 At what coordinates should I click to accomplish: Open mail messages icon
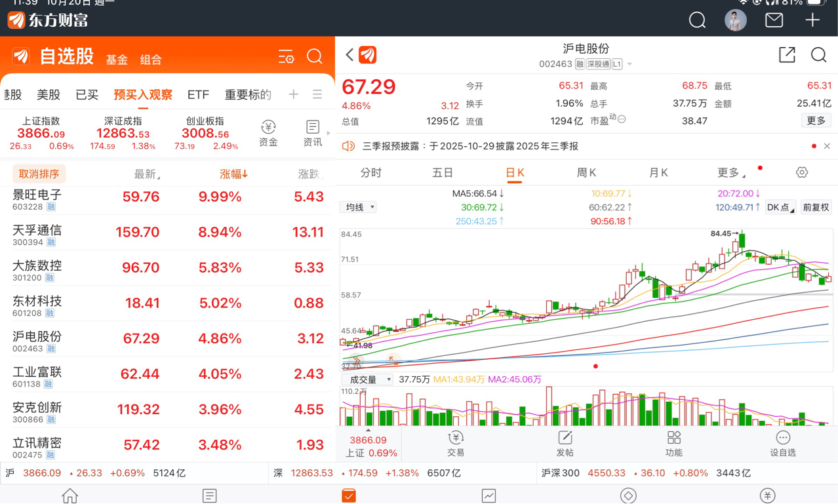tap(774, 20)
